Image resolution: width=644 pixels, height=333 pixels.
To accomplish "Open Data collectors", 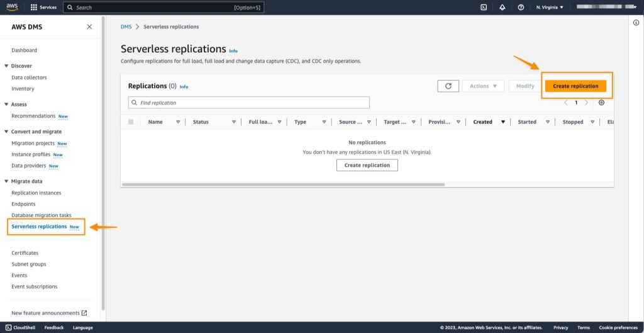I will (29, 77).
